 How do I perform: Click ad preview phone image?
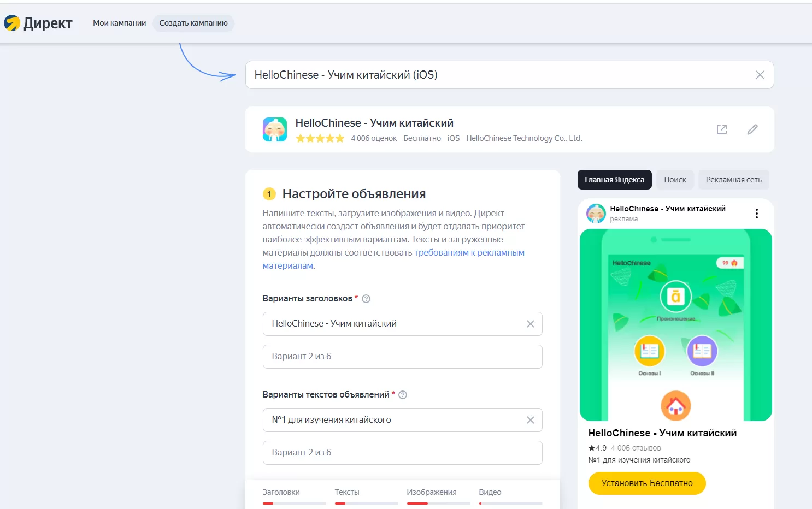coord(675,325)
